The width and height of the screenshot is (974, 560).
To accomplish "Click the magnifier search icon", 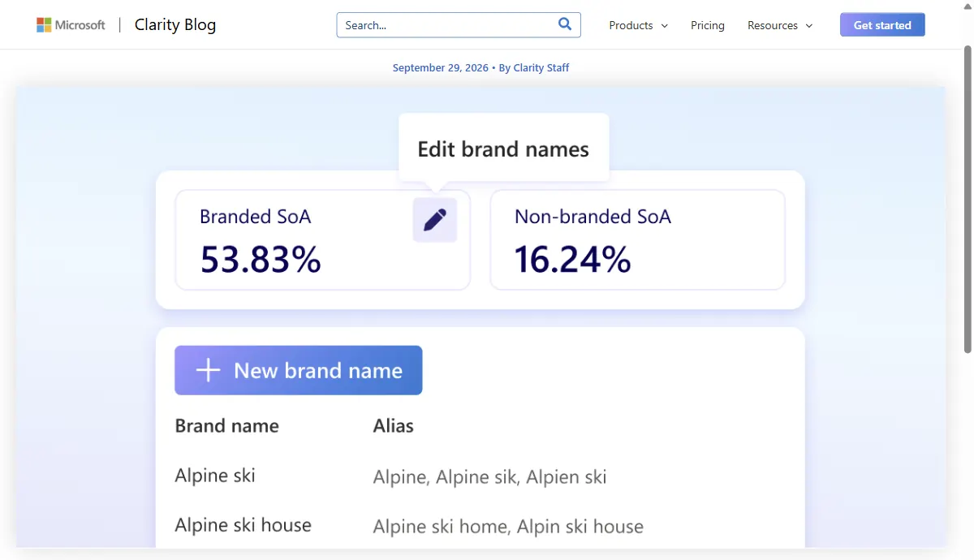I will click(565, 24).
